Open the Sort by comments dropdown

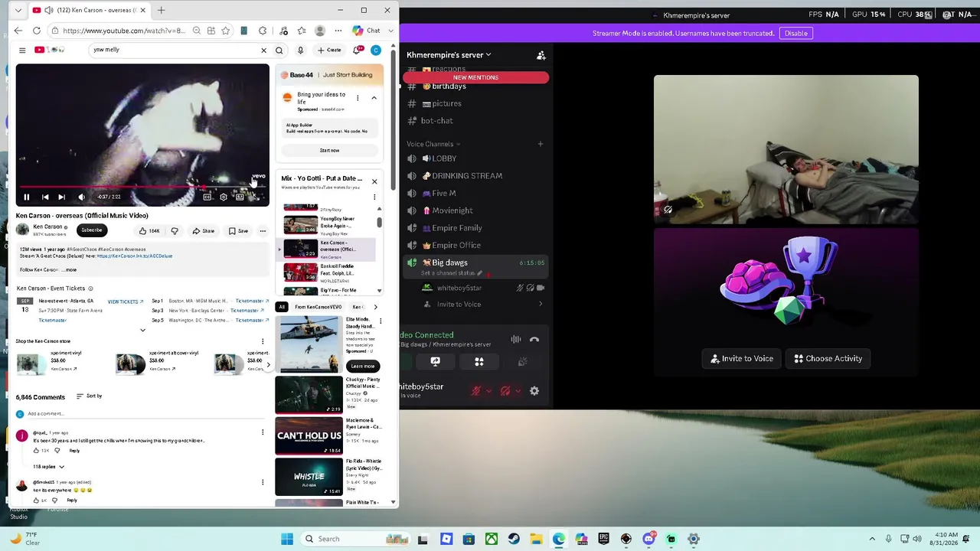tap(90, 396)
